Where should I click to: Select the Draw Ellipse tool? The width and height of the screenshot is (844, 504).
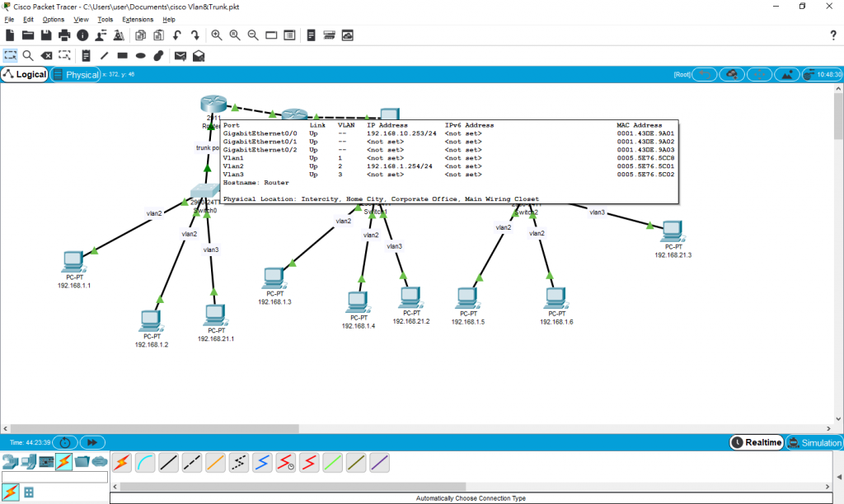[x=140, y=55]
